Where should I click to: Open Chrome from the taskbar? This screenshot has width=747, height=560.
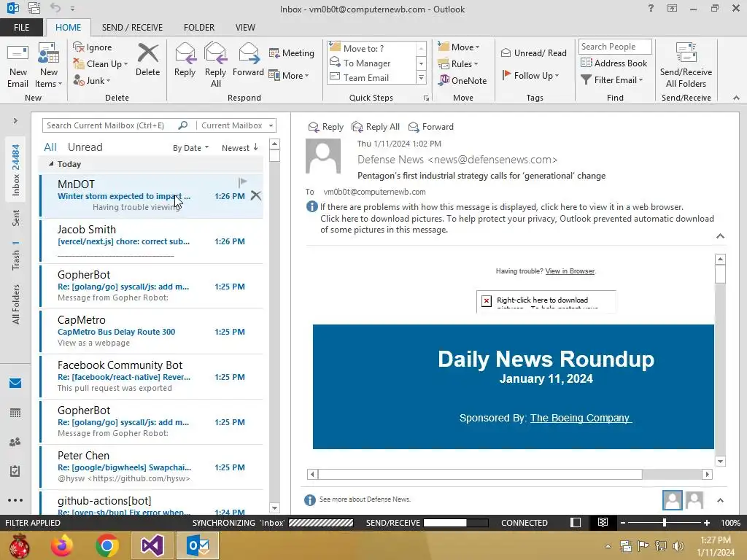point(107,545)
